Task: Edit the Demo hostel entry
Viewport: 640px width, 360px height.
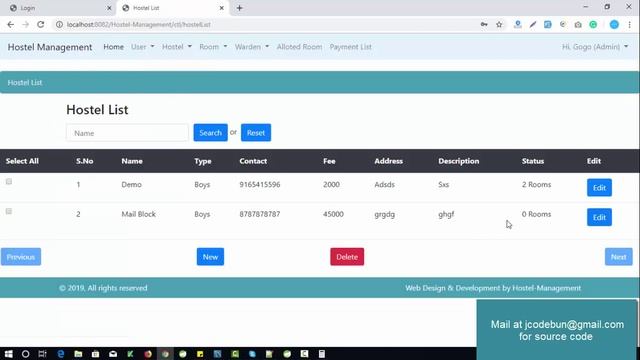Action: pyautogui.click(x=599, y=188)
